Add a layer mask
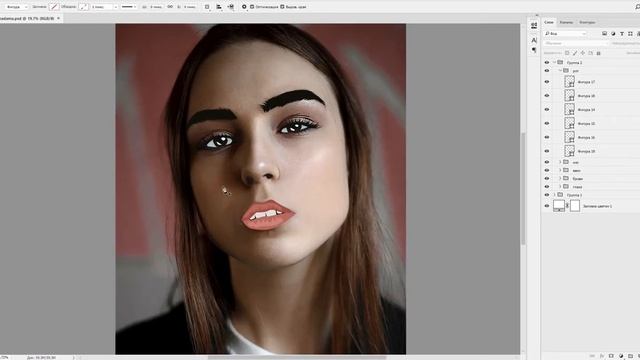 [x=611, y=356]
